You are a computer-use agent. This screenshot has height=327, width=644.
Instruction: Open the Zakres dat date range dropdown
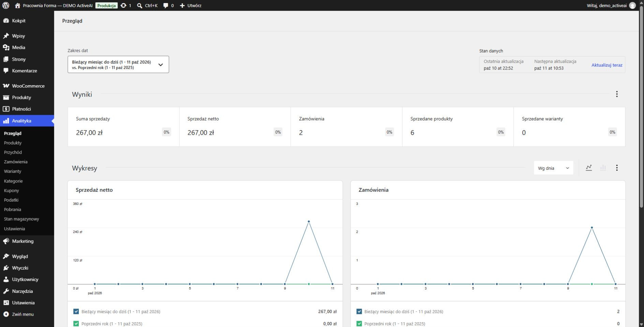pyautogui.click(x=118, y=64)
